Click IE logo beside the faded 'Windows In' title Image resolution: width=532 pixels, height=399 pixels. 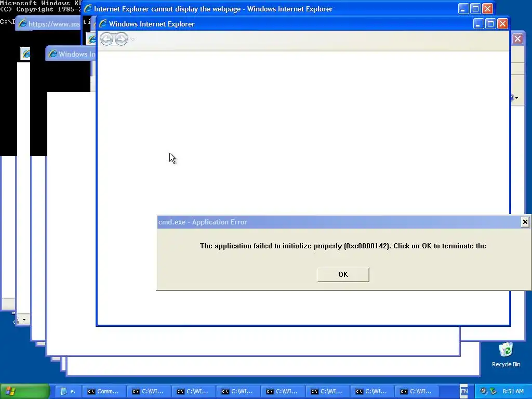pos(52,54)
